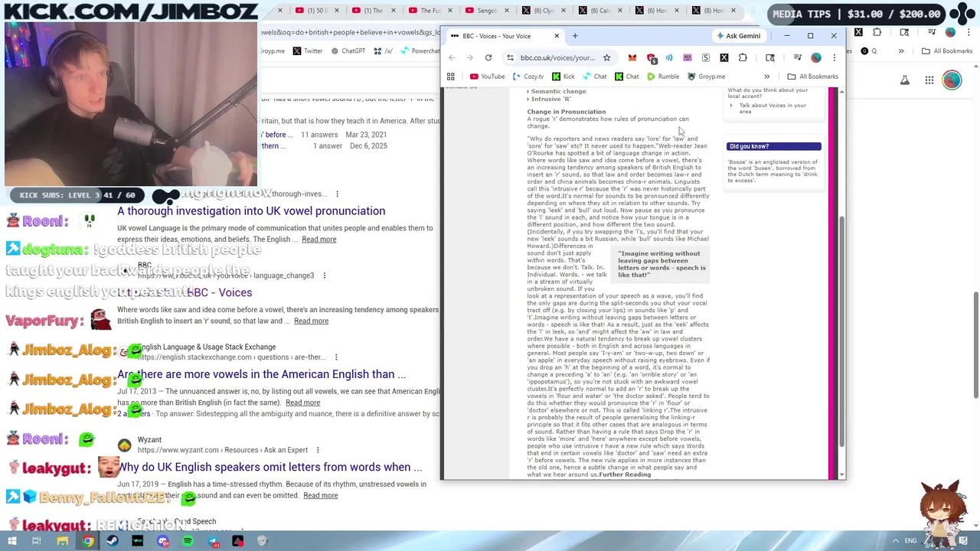Reload the BBC Voices page
This screenshot has width=980, height=551.
[x=488, y=57]
